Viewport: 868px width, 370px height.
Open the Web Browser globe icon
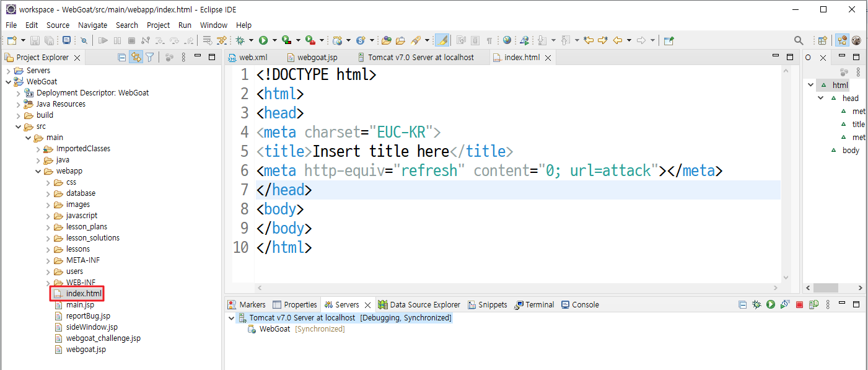[x=507, y=40]
